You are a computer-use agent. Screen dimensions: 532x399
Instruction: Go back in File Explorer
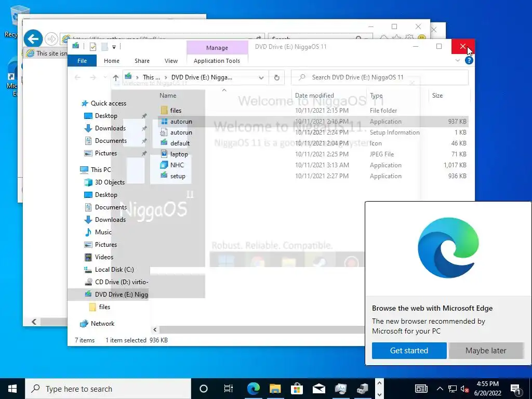pyautogui.click(x=77, y=77)
